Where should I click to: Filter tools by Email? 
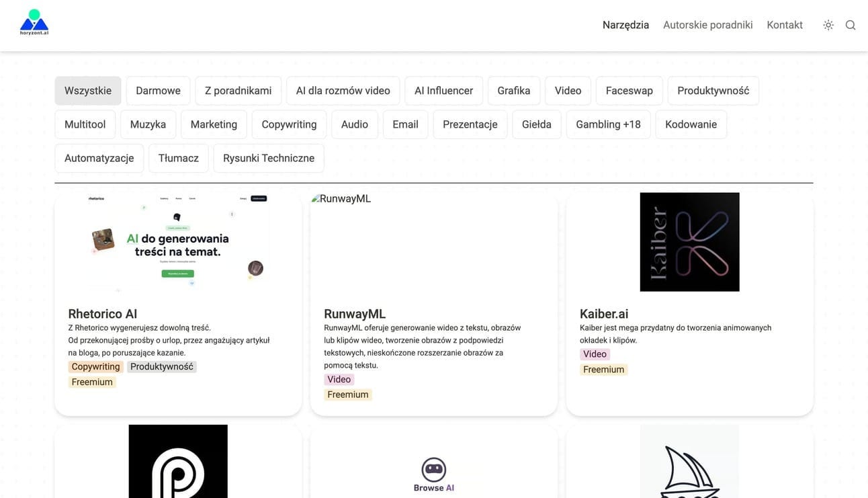coord(406,124)
